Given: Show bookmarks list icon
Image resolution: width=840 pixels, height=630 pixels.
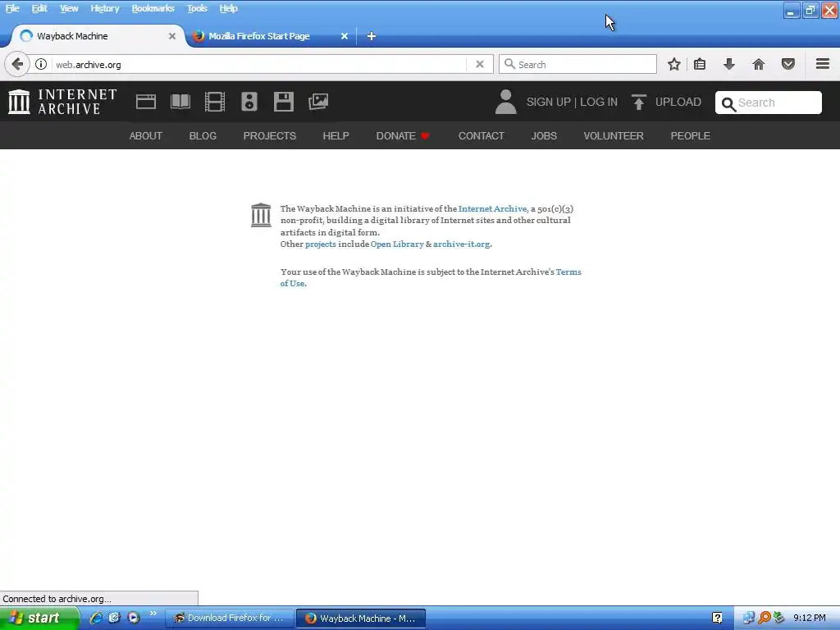Looking at the screenshot, I should tap(700, 64).
